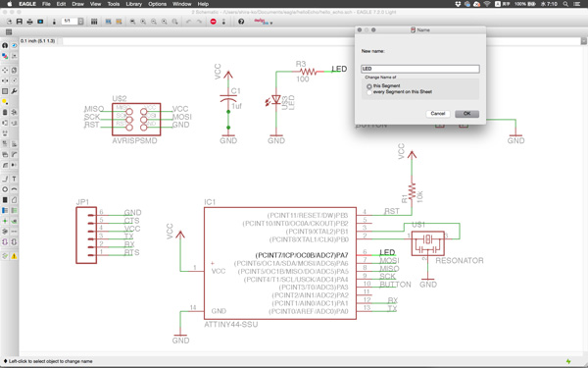Viewport: 588px width, 368px height.
Task: Open the Tools menu
Action: 114,4
